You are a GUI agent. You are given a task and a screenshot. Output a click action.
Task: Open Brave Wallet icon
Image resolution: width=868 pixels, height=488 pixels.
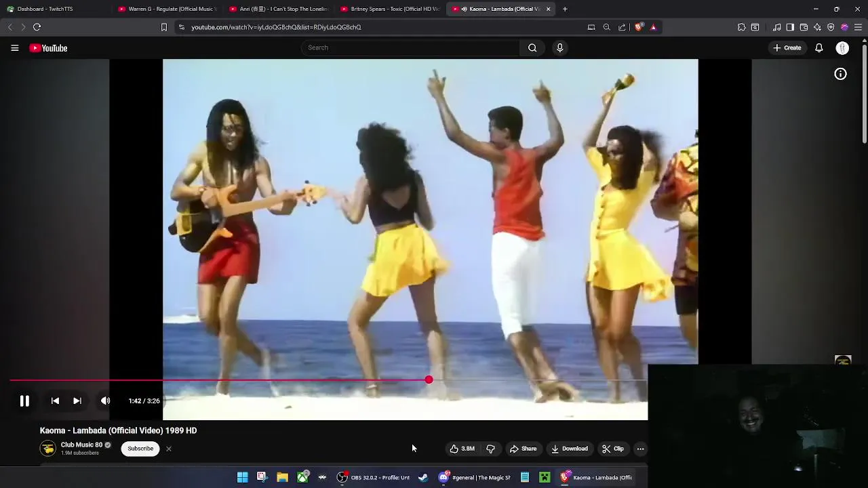click(x=804, y=27)
